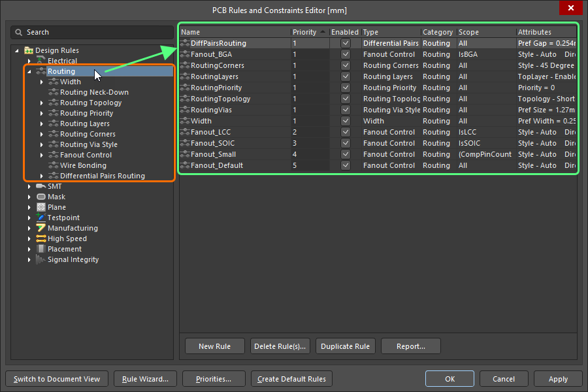Toggle Enabled checkbox for RoutingLayers

click(x=346, y=76)
